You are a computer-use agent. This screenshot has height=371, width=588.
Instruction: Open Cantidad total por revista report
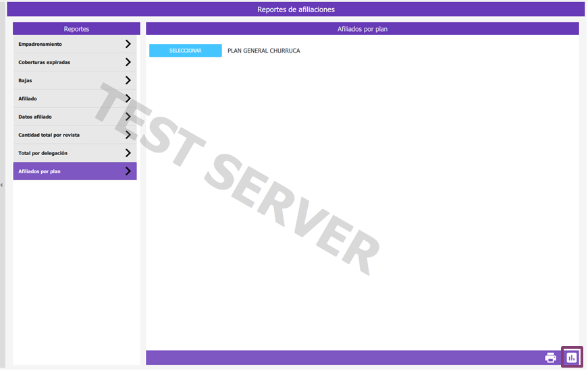pos(75,135)
